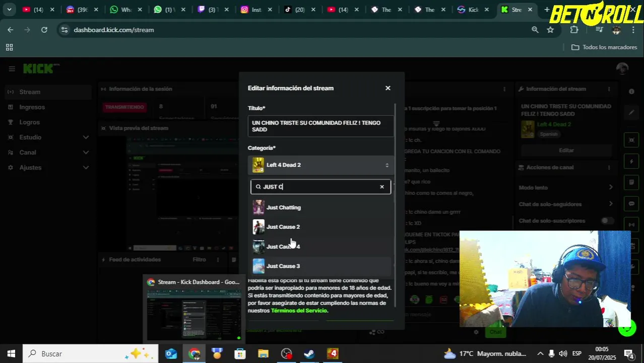Go to Ingresos in the sidebar
This screenshot has width=644, height=363.
(32, 107)
